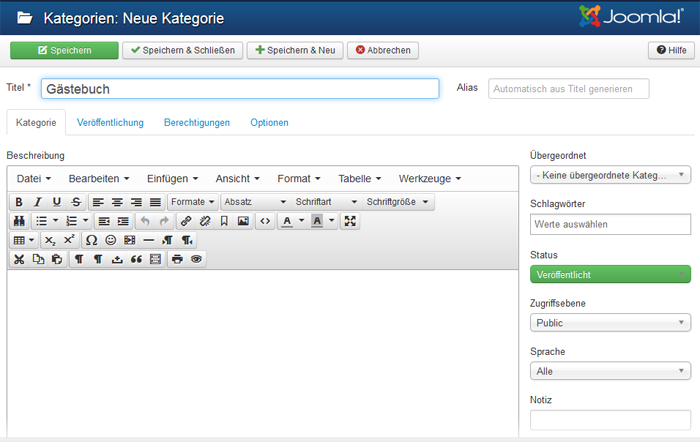Open the text color picker arrow
Screen dimensions: 700x442
tap(302, 221)
